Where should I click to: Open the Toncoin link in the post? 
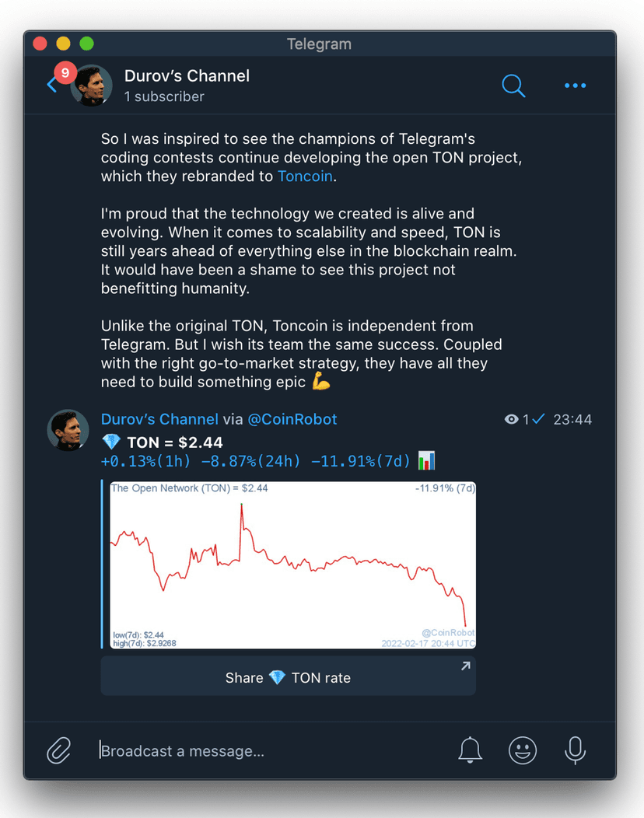305,177
